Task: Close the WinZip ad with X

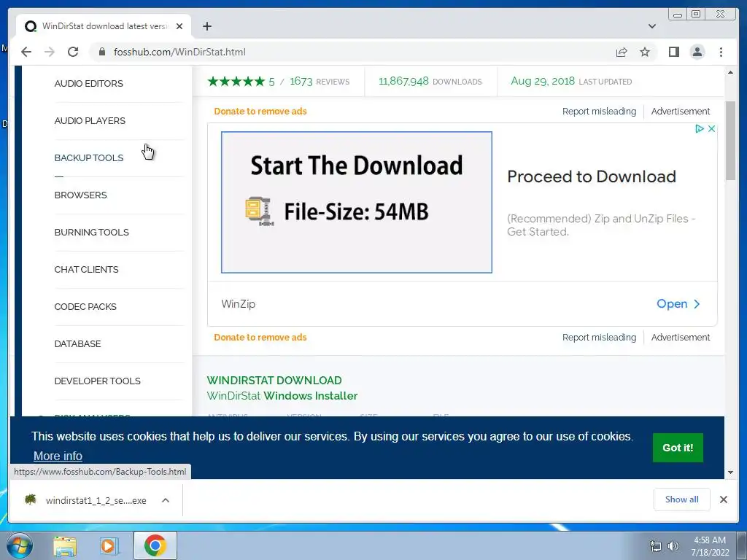Action: click(711, 128)
